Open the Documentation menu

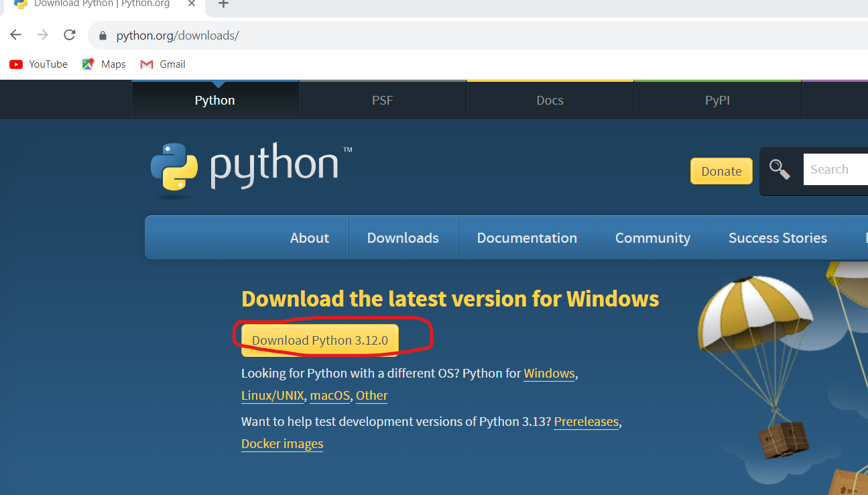coord(527,238)
